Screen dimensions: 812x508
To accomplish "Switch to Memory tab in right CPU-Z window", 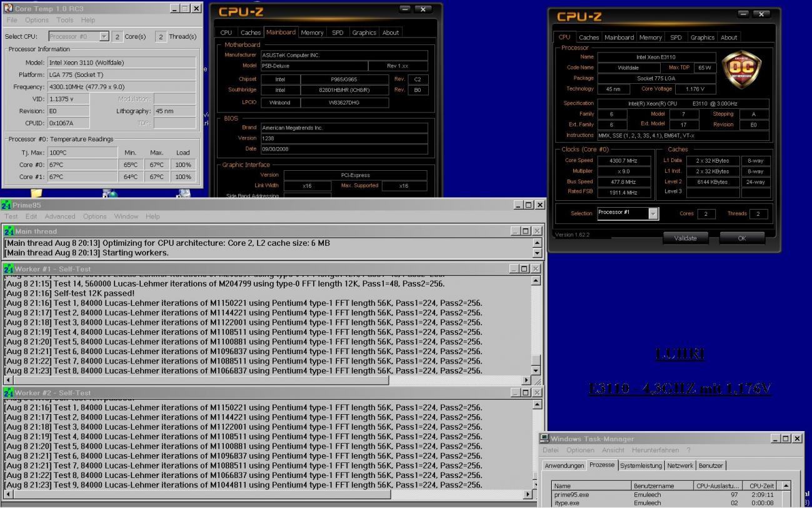I will click(650, 38).
